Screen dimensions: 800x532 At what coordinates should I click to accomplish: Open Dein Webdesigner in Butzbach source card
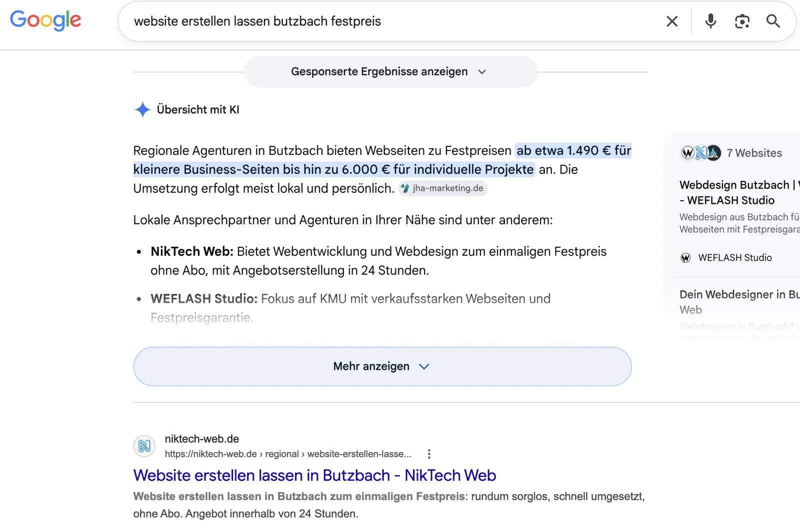[739, 302]
